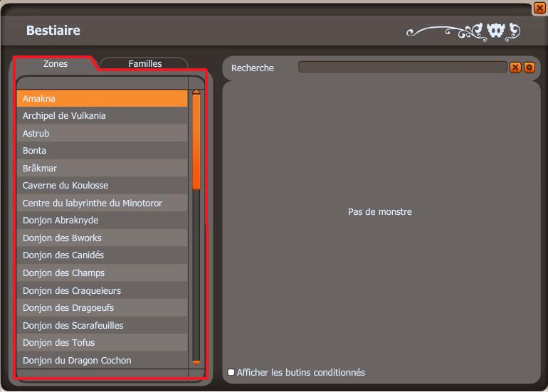Screen dimensions: 548x392
Task: Close the Bestiaire window
Action: 539,8
